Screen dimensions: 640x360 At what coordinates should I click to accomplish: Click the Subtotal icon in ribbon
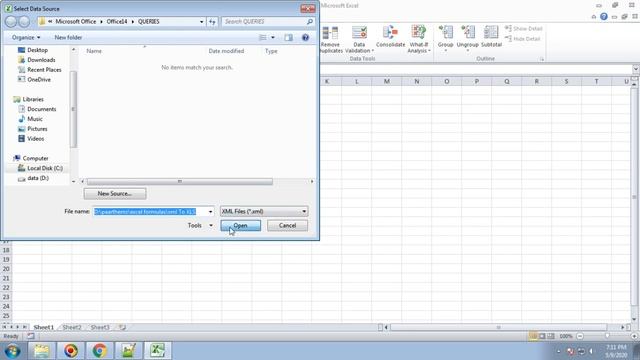click(x=491, y=37)
